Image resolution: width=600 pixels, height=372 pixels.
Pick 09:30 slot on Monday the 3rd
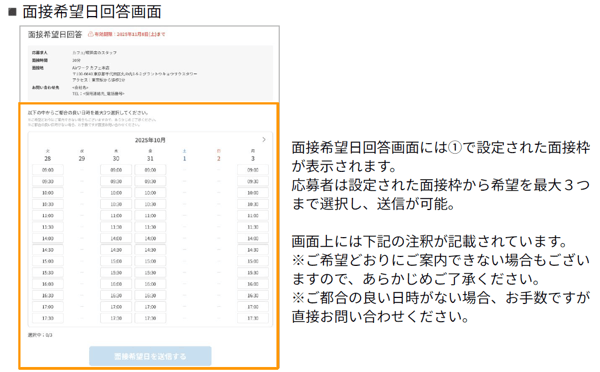coord(253,181)
